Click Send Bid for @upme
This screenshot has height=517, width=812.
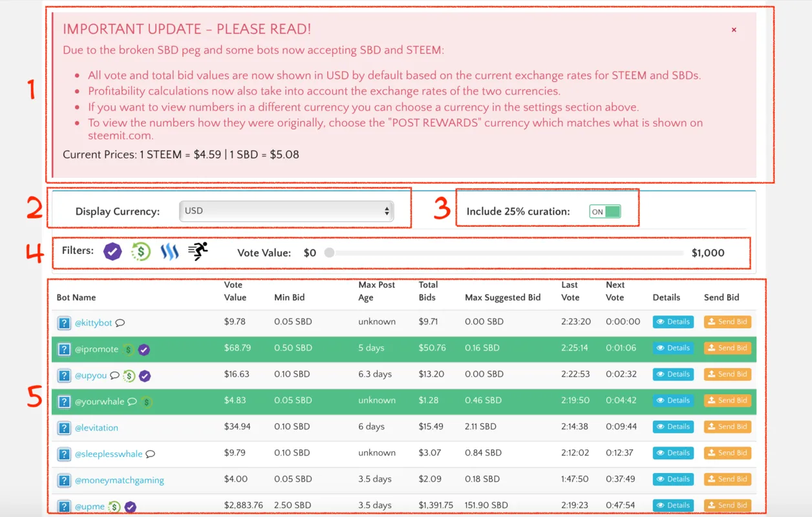coord(727,505)
